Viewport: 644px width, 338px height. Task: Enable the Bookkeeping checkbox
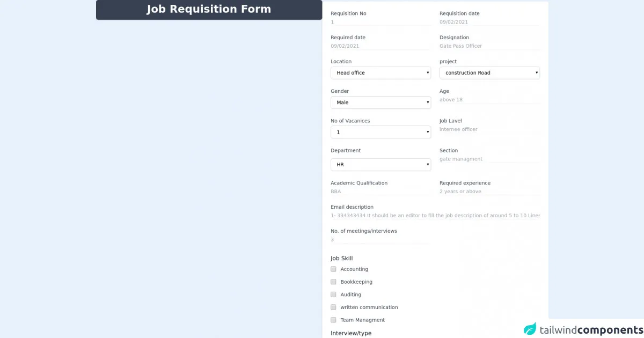[333, 282]
